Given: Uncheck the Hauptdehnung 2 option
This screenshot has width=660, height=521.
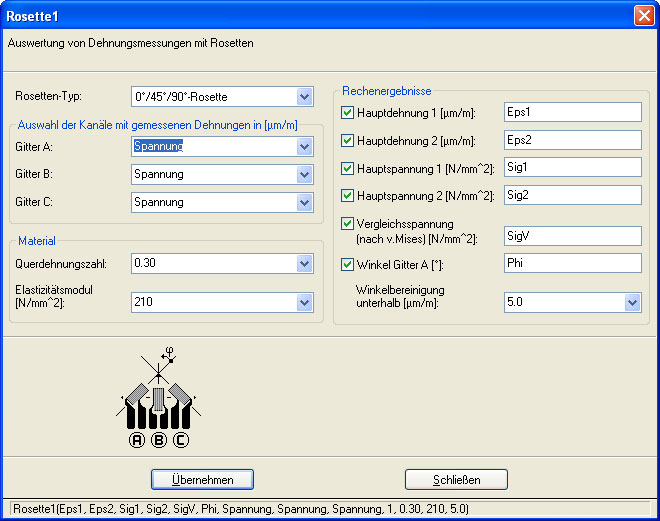Looking at the screenshot, I should coord(348,141).
